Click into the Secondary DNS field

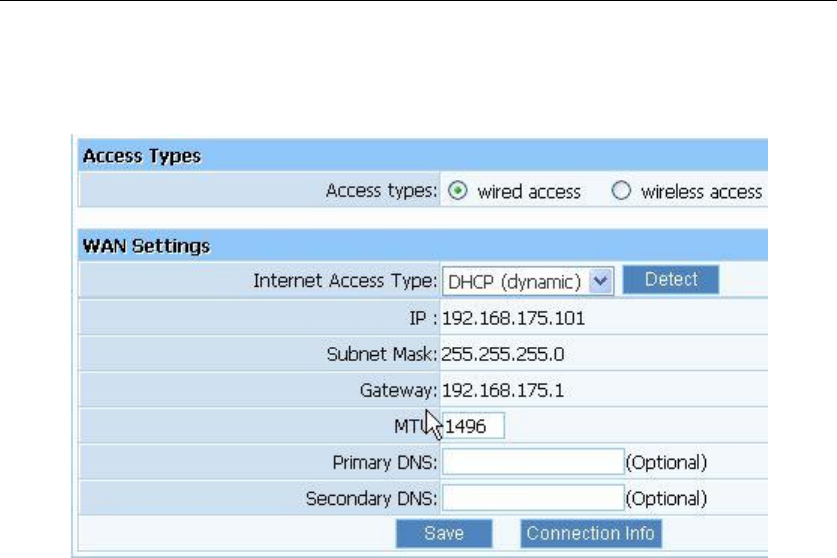[533, 498]
